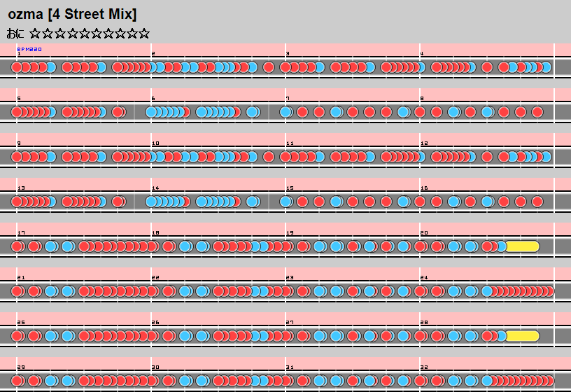
Task: Click the measure number 21 marker
Action: click(21, 278)
